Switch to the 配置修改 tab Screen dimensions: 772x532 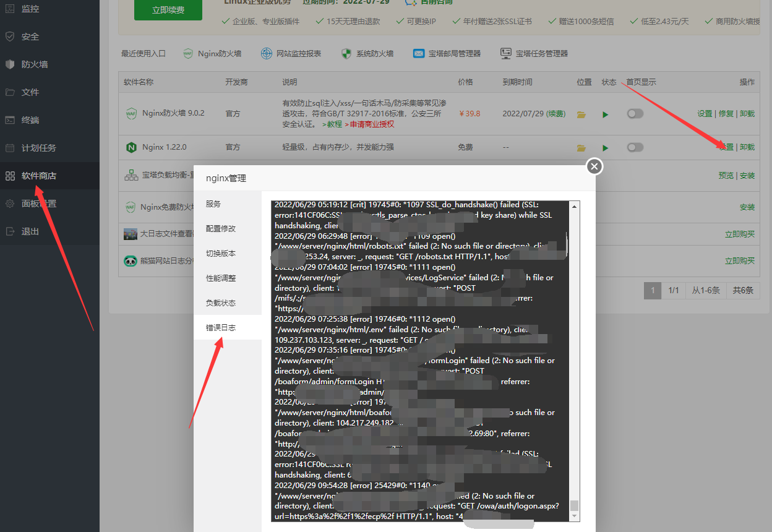(x=228, y=228)
